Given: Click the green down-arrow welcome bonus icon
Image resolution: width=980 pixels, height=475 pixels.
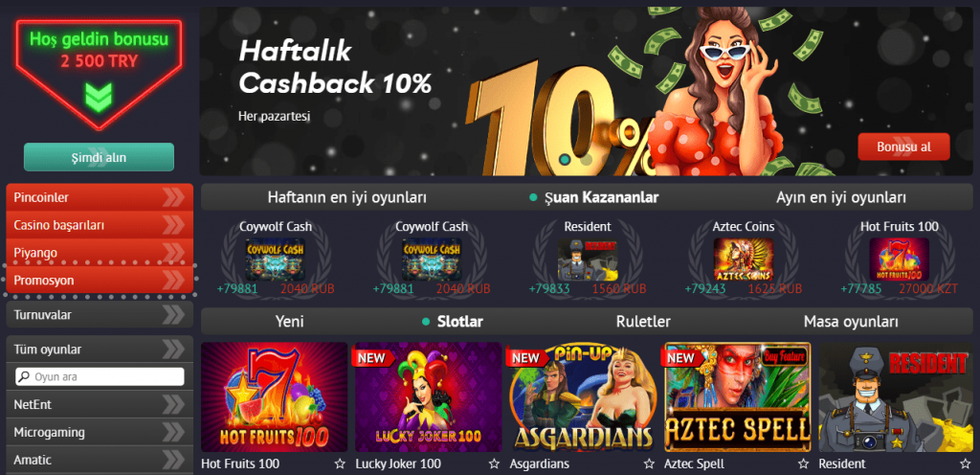Looking at the screenshot, I should [x=99, y=98].
